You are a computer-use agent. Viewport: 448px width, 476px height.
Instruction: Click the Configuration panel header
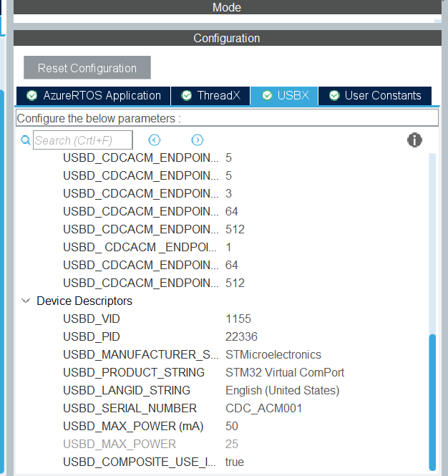click(x=228, y=38)
